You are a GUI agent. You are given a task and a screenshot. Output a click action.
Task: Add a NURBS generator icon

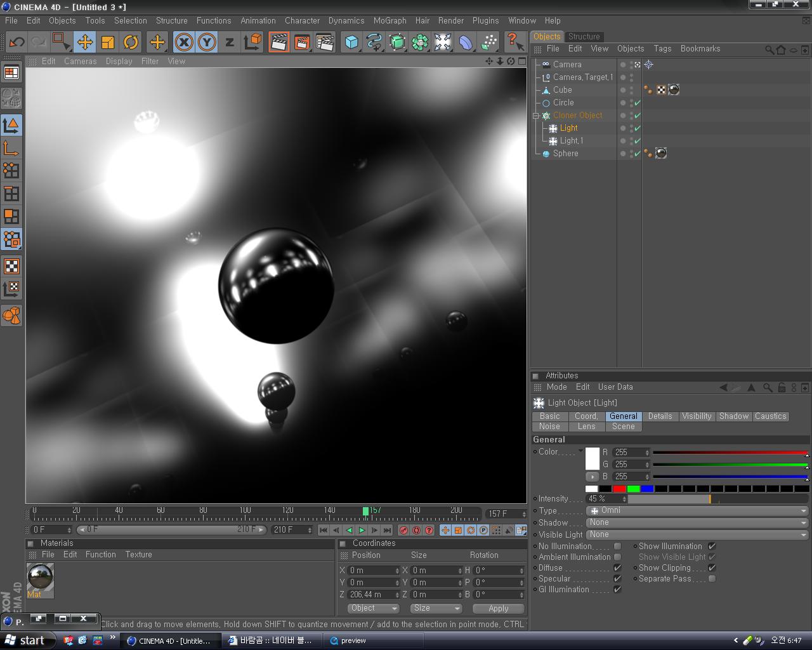(x=397, y=43)
